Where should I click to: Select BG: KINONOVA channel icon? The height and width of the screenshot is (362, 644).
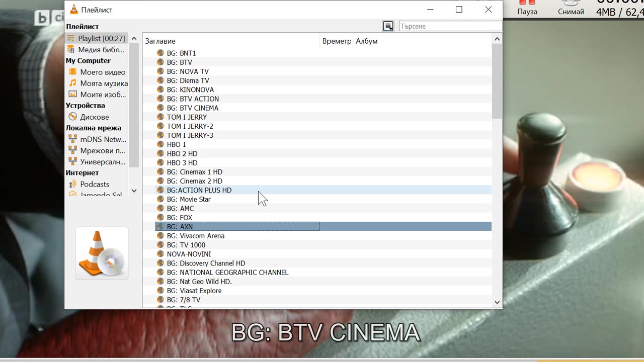coord(160,89)
